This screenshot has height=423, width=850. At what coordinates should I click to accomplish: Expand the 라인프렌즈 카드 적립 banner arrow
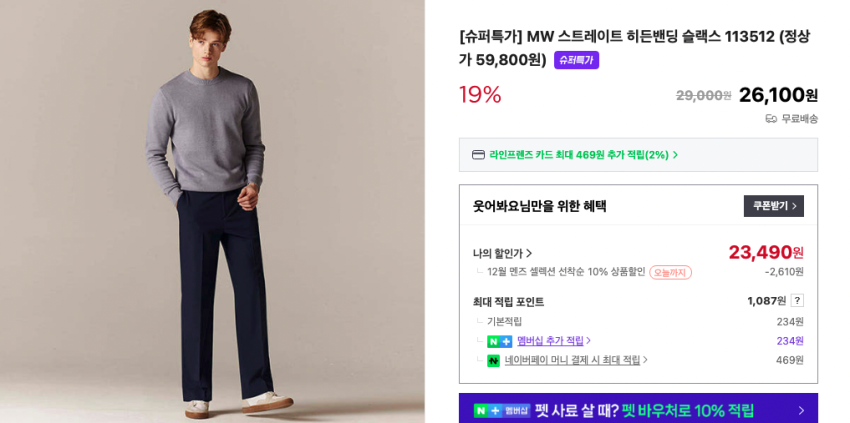tap(675, 155)
